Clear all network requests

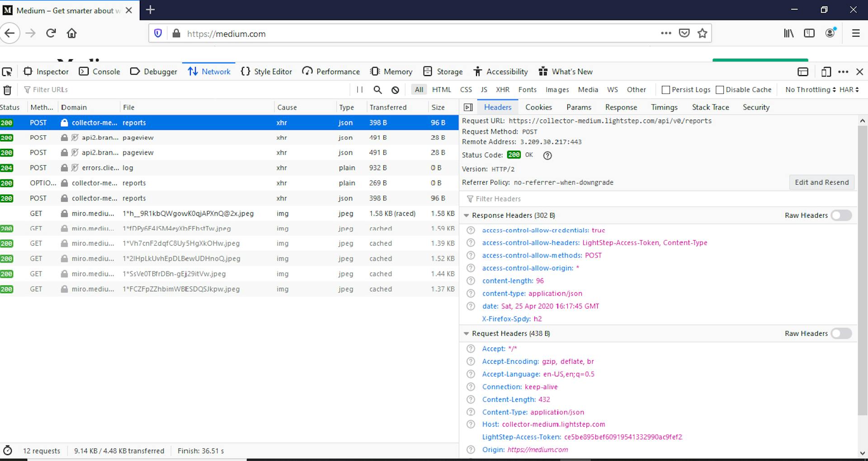(x=8, y=90)
